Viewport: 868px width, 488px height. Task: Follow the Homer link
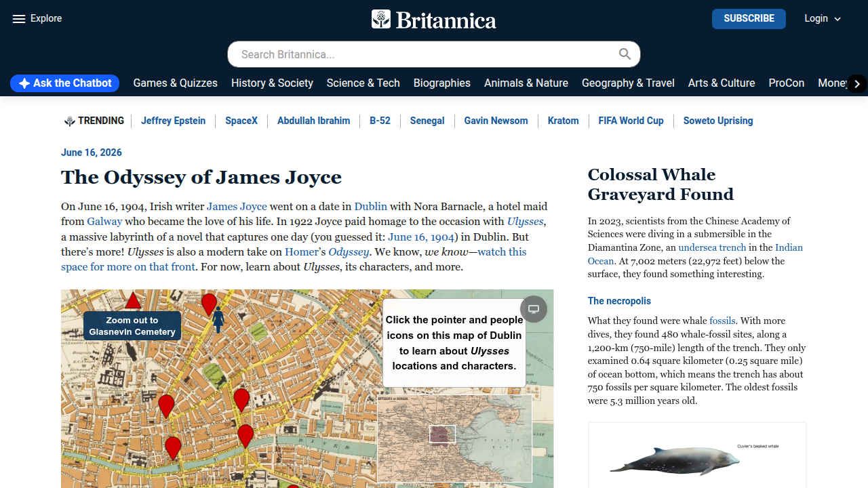pyautogui.click(x=301, y=252)
